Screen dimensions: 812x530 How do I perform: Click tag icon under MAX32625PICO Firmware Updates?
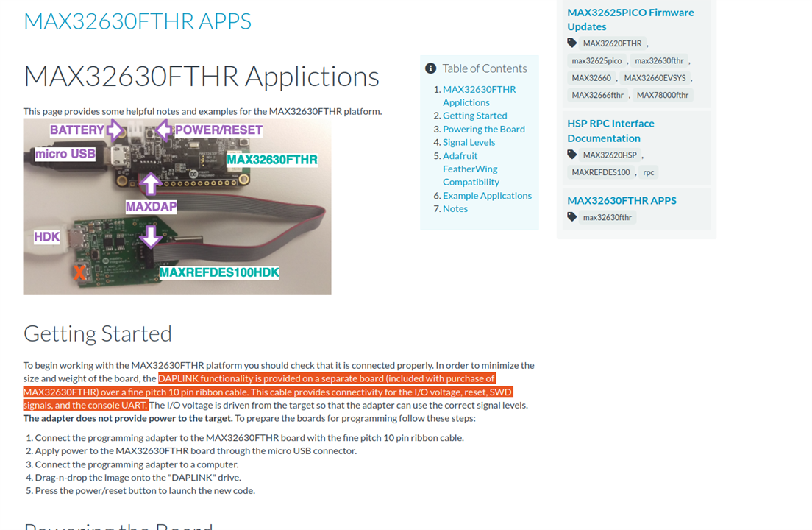pos(571,43)
